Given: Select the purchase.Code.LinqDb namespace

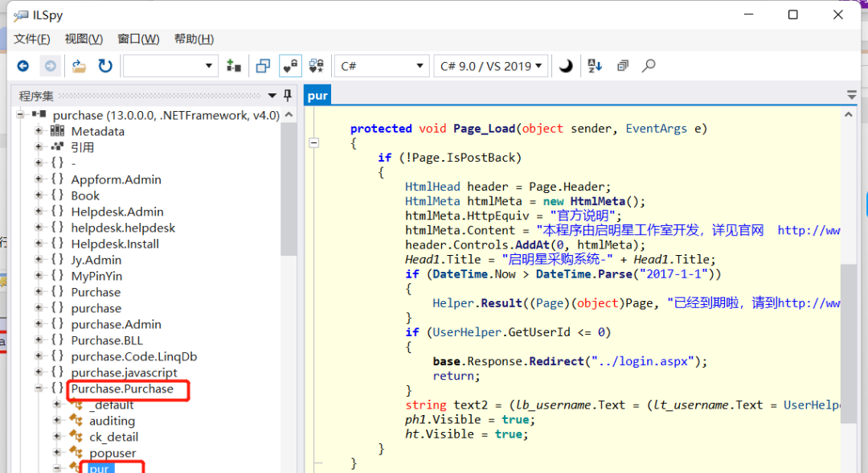Looking at the screenshot, I should (134, 356).
